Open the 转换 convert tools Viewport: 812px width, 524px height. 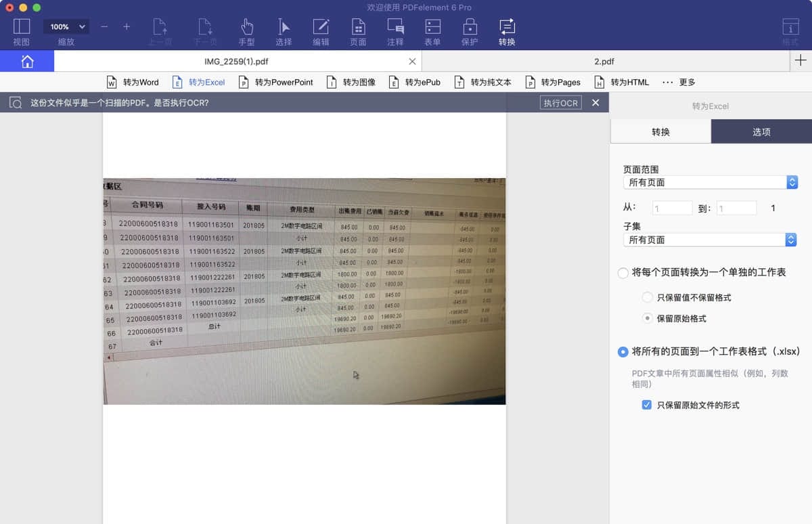click(x=507, y=32)
